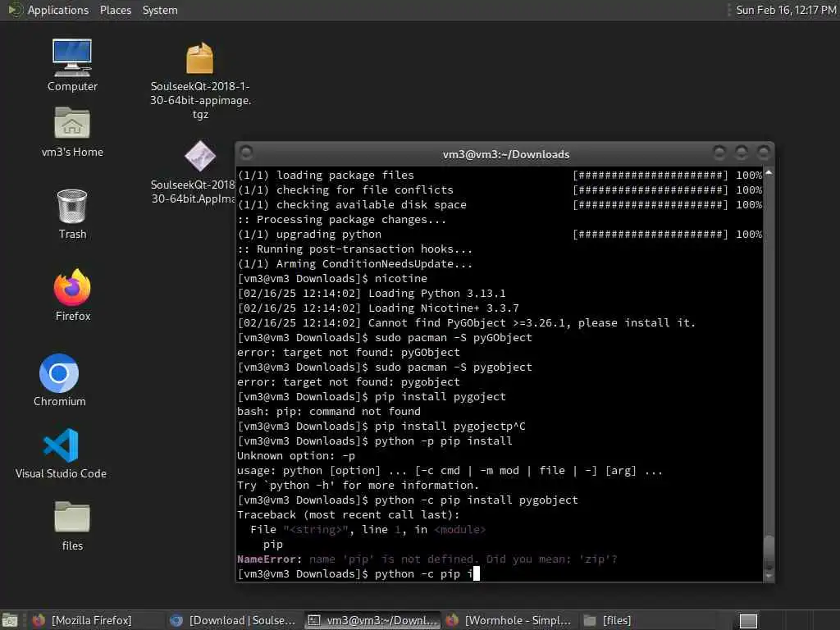840x630 pixels.
Task: Open Visual Studio Code desktop icon
Action: [61, 453]
